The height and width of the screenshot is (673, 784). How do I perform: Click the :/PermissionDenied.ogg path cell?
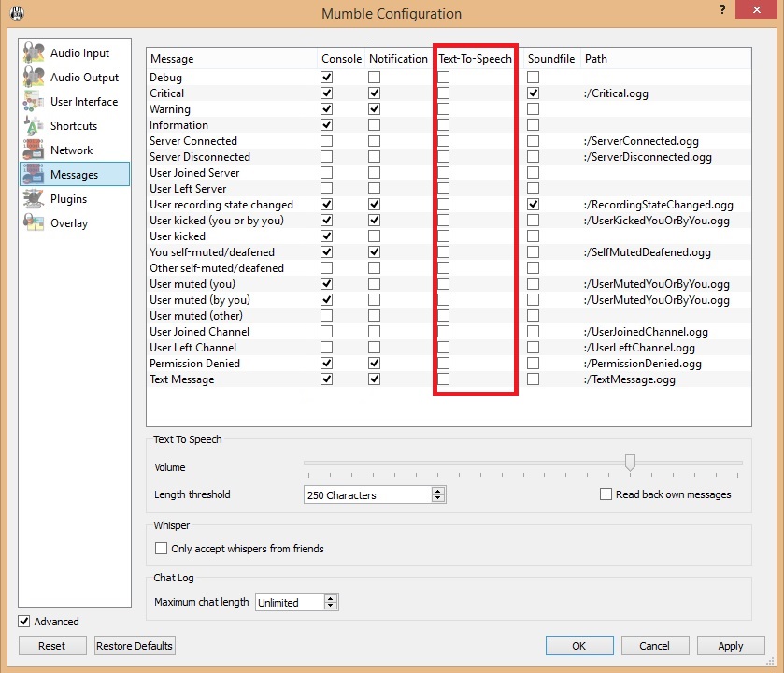point(643,364)
